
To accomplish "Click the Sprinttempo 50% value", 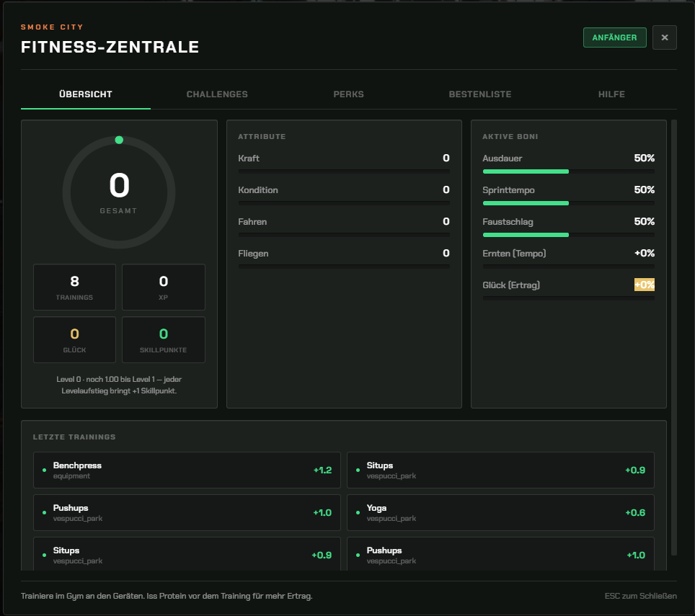I will pyautogui.click(x=644, y=189).
